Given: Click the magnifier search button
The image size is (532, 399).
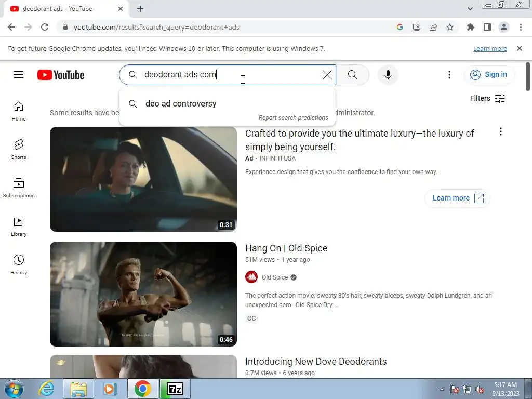Looking at the screenshot, I should click(x=353, y=75).
